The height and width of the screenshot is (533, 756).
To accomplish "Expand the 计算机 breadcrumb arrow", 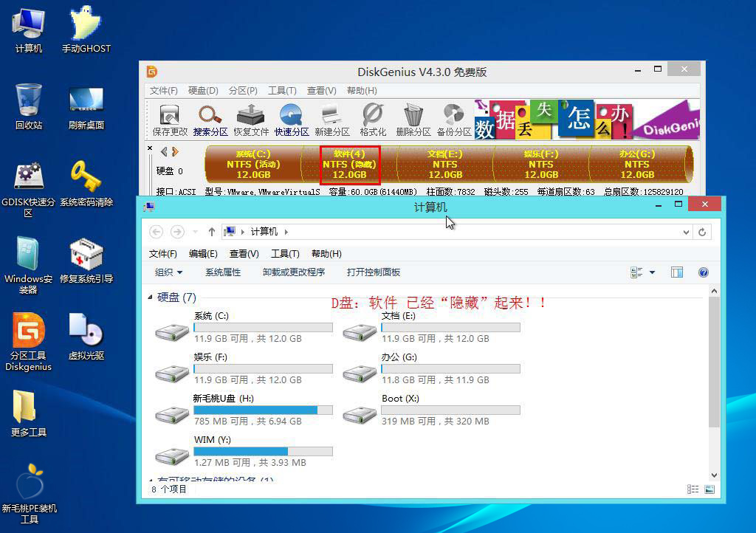I will tap(286, 233).
